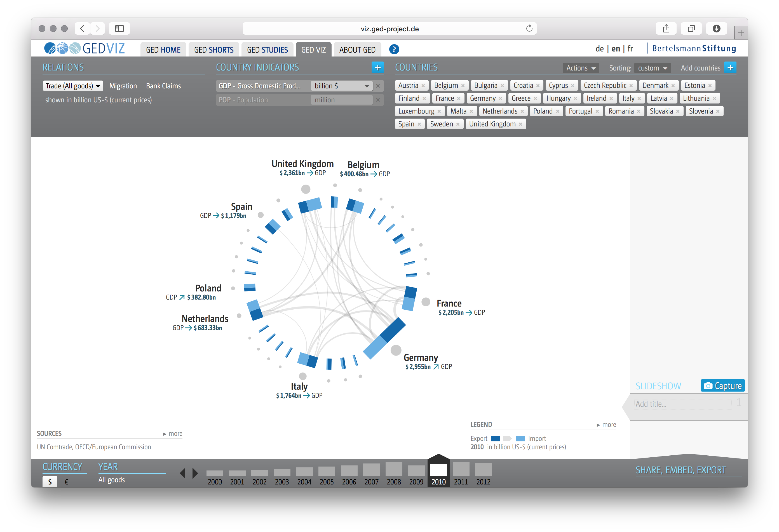Click Safari share icon in toolbar
Screen dimensions: 779x532
pos(666,29)
